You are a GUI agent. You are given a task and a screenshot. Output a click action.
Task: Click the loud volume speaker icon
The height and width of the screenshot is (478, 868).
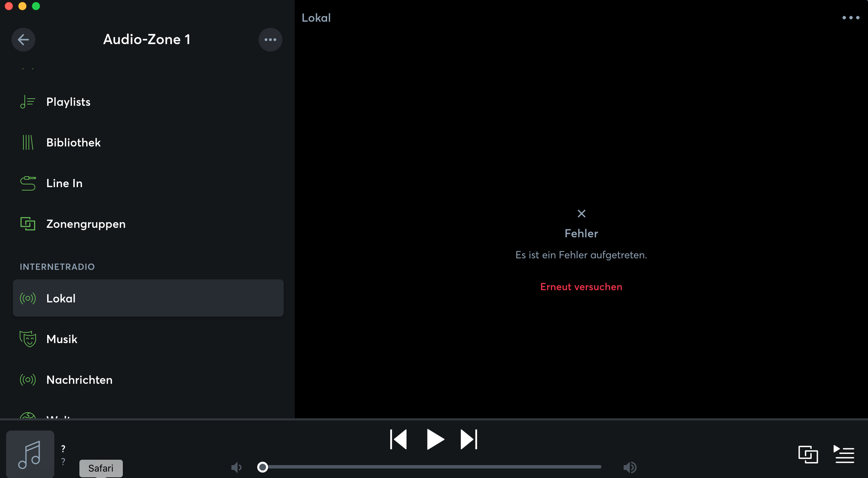click(x=630, y=467)
